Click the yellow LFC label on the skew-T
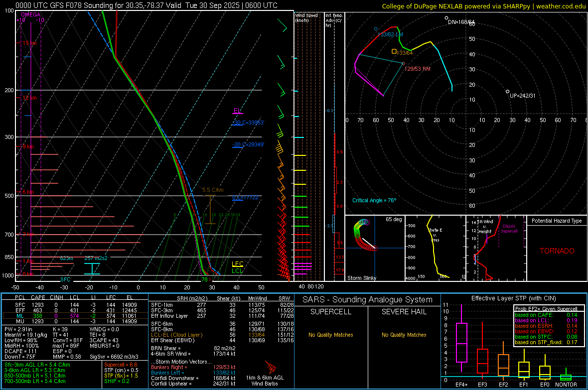Viewport: 588px width, 390px height. coord(237,264)
